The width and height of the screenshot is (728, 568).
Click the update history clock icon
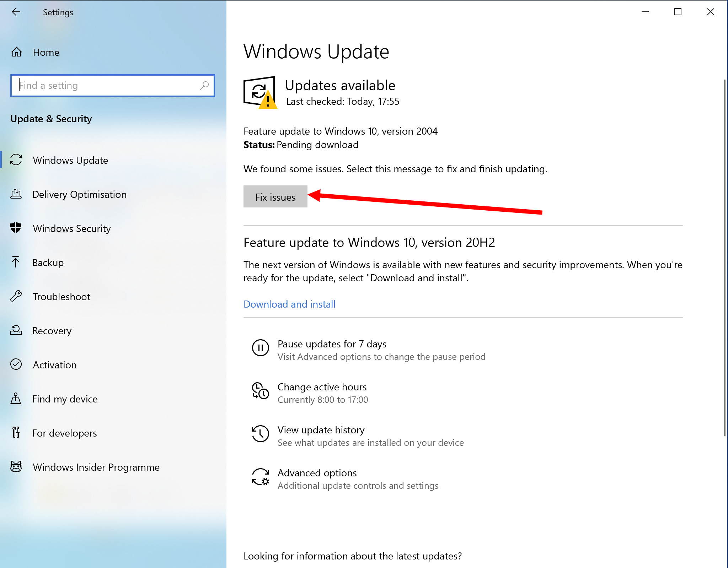click(260, 434)
